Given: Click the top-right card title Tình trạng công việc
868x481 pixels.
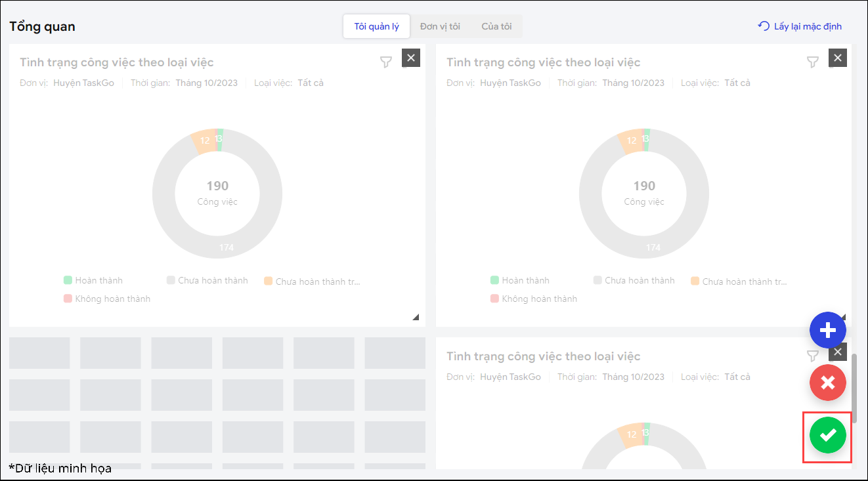Looking at the screenshot, I should pyautogui.click(x=543, y=62).
